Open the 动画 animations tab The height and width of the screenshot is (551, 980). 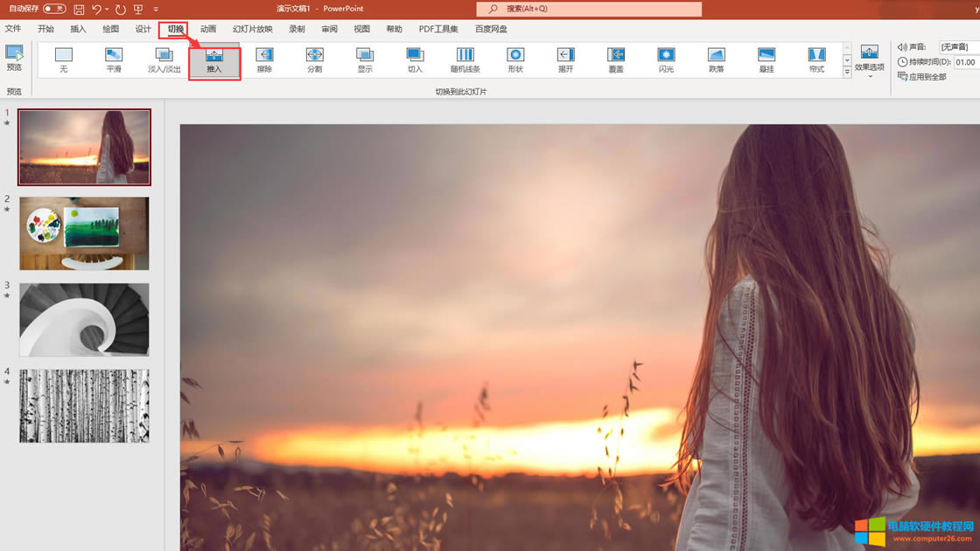tap(208, 29)
